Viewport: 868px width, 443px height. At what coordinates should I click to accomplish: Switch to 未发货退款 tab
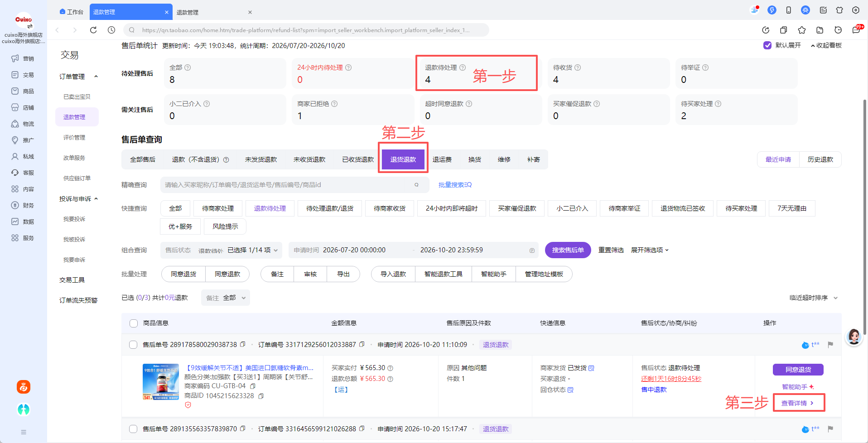tap(261, 159)
